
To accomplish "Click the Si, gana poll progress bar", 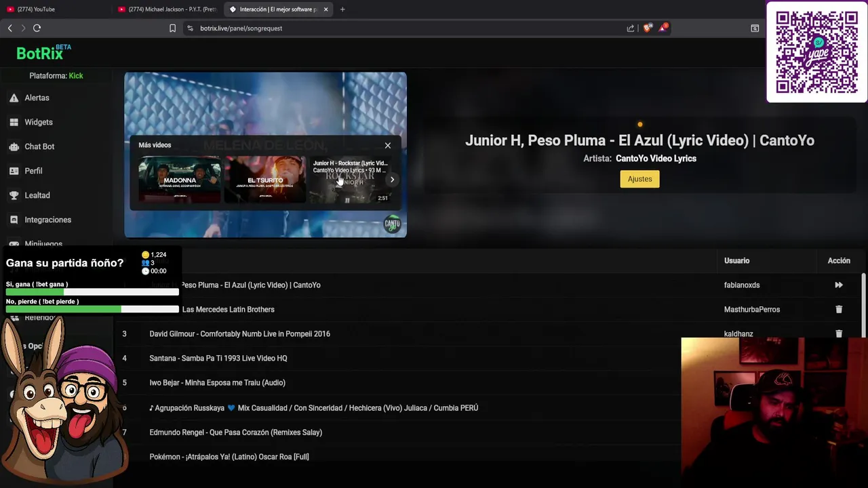I will (92, 292).
